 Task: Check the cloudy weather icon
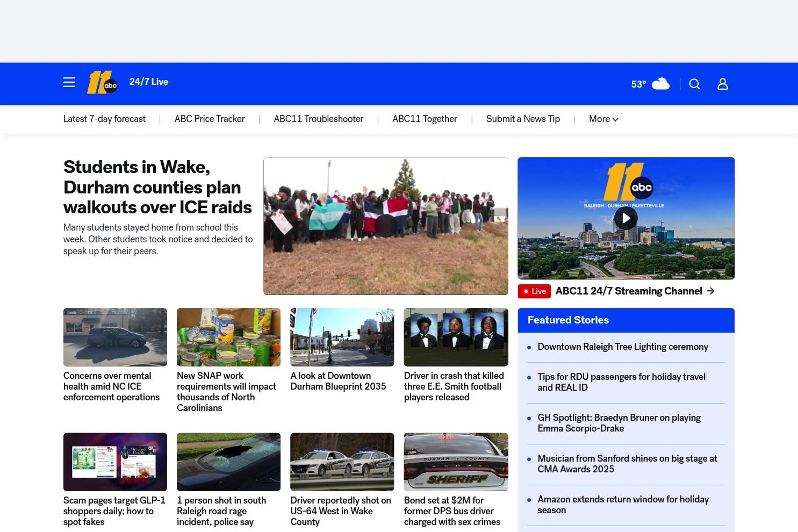pos(660,84)
